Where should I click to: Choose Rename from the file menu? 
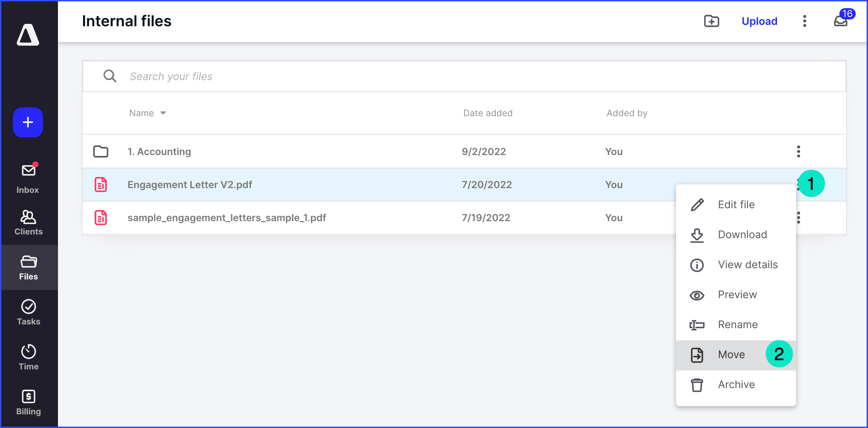[x=737, y=324]
